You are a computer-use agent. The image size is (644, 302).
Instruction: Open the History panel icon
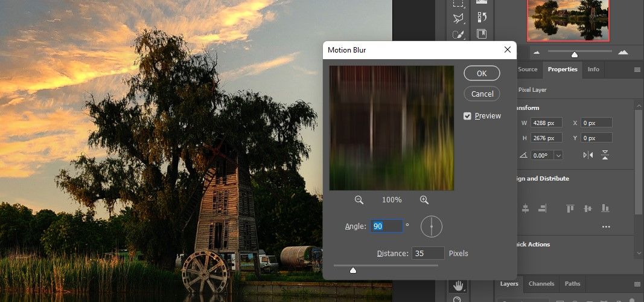tap(482, 18)
